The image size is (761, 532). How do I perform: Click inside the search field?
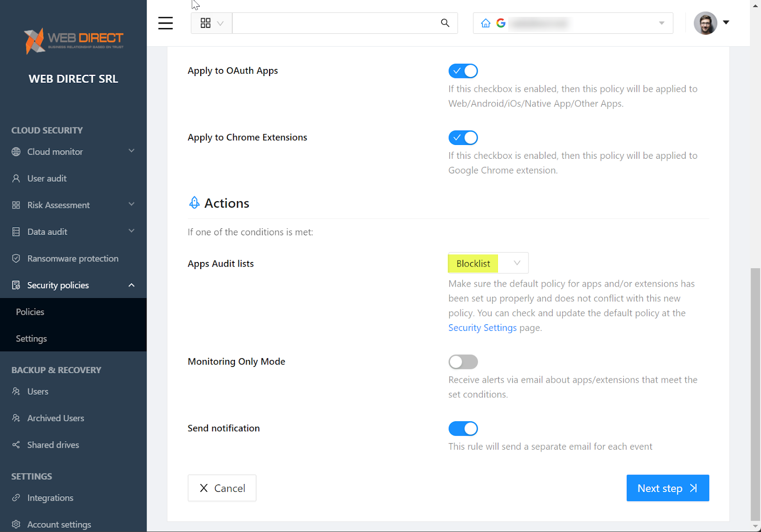point(338,23)
